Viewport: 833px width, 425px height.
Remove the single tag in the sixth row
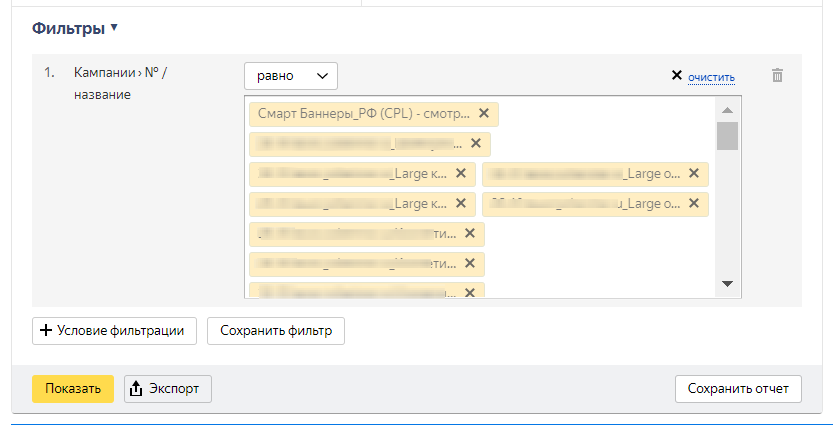[470, 264]
